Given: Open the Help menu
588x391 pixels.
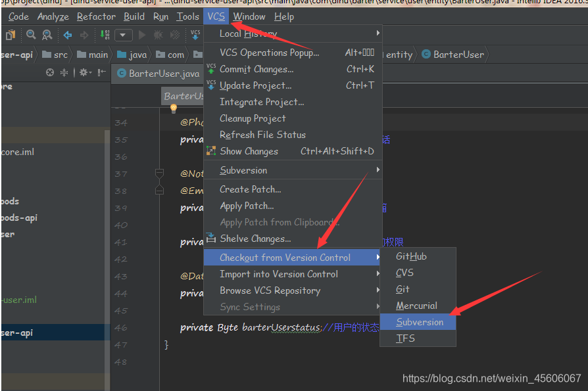Looking at the screenshot, I should point(284,17).
